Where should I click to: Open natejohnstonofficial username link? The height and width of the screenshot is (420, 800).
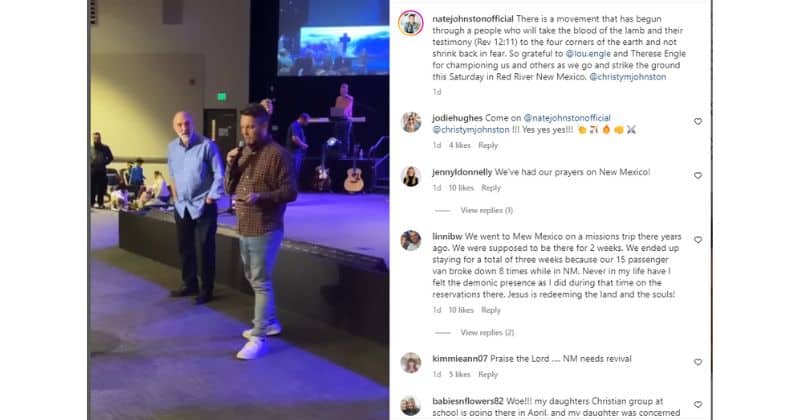473,19
